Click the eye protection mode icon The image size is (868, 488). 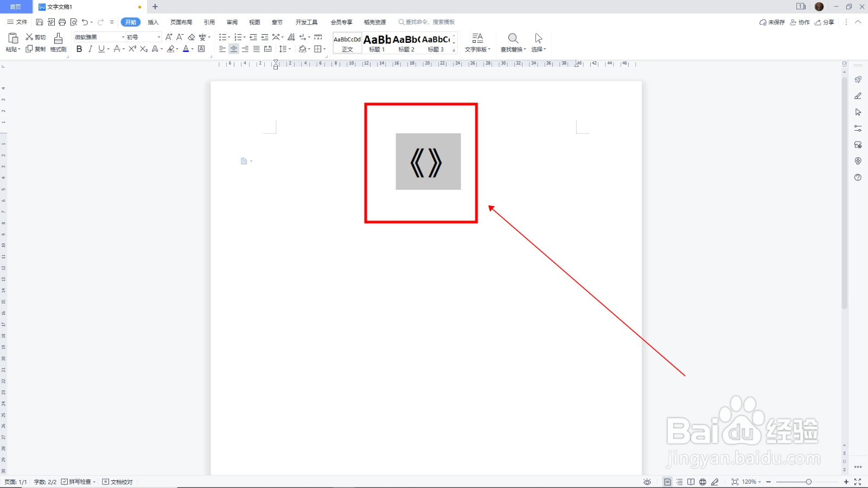(647, 481)
